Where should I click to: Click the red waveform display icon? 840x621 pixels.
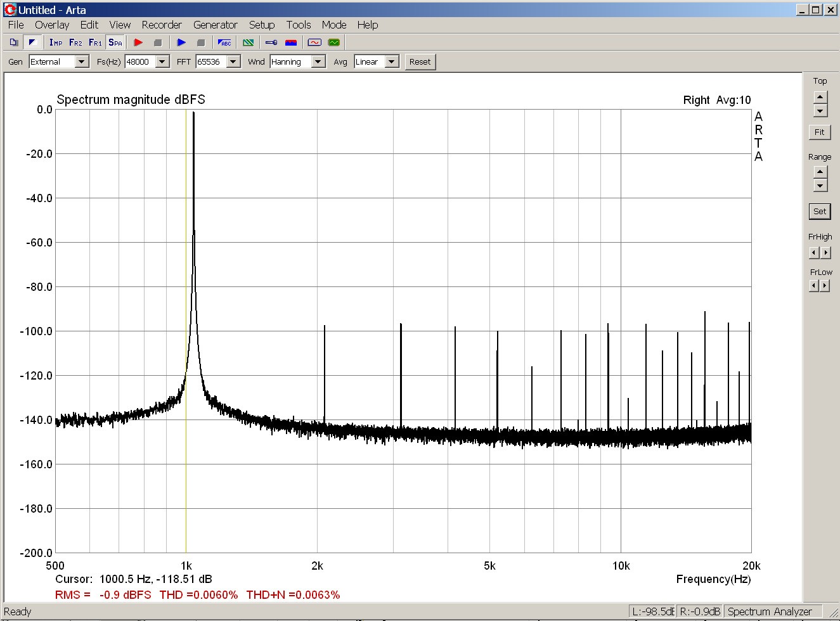coord(314,42)
